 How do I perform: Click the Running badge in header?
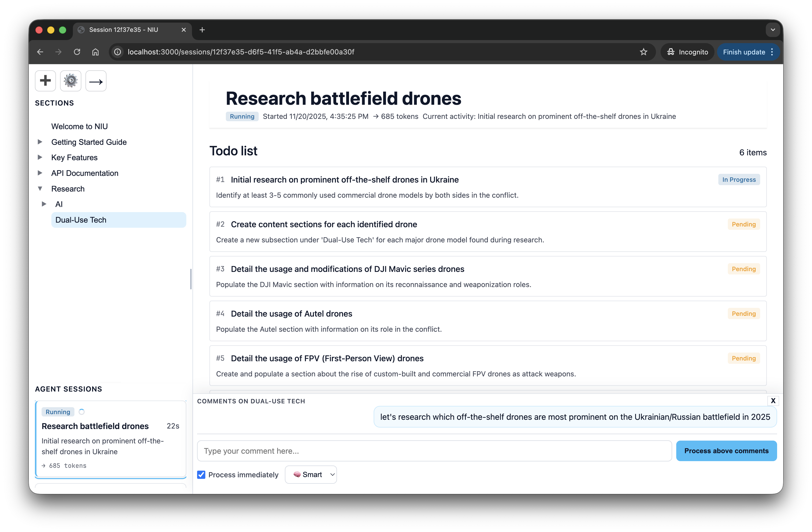[x=242, y=116]
